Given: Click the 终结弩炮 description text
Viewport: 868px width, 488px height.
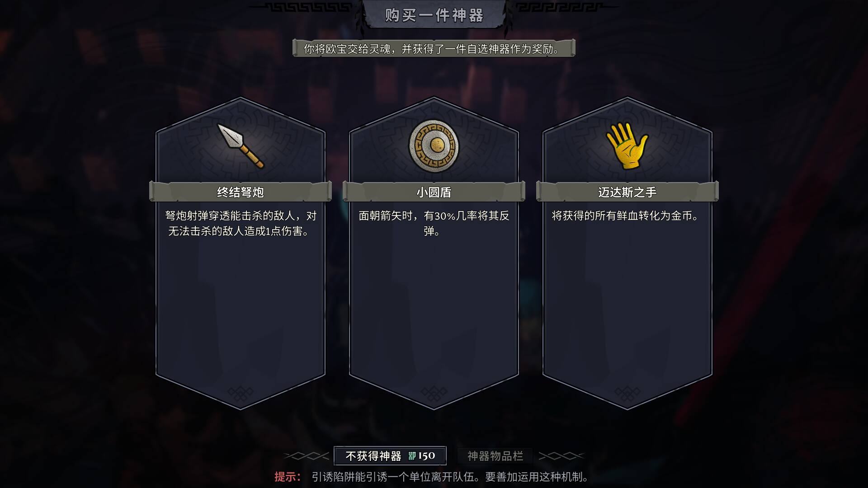Looking at the screenshot, I should click(x=241, y=223).
